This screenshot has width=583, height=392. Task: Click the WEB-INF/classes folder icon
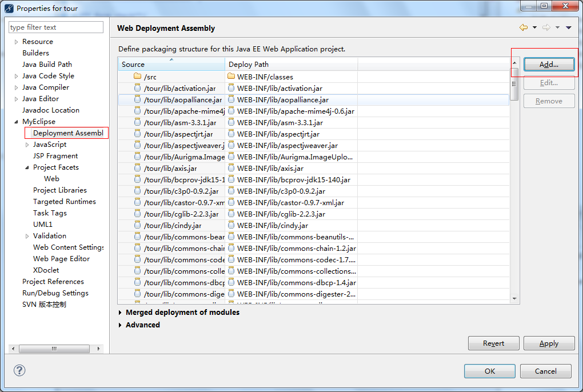(231, 77)
